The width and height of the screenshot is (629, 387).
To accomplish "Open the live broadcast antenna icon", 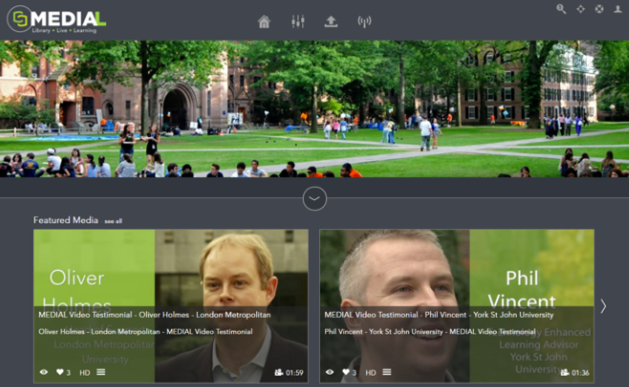I will point(364,21).
